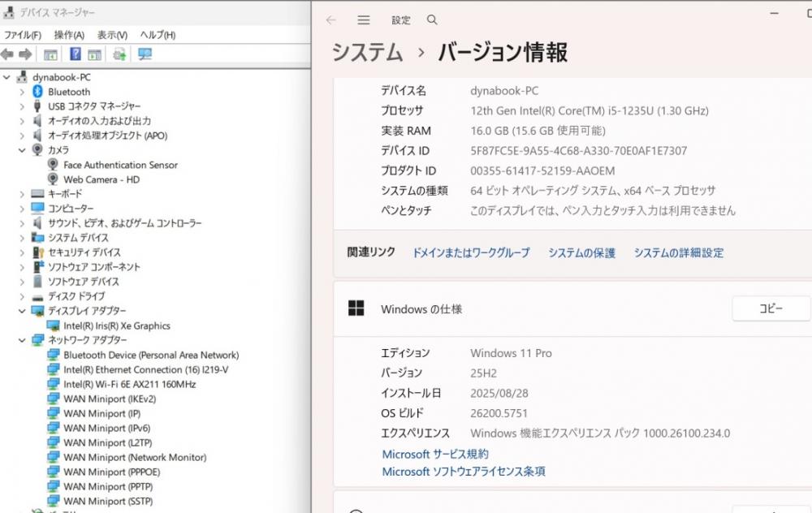Viewport: 812px width, 513px height.
Task: Open the システムの保護 link
Action: tap(581, 253)
